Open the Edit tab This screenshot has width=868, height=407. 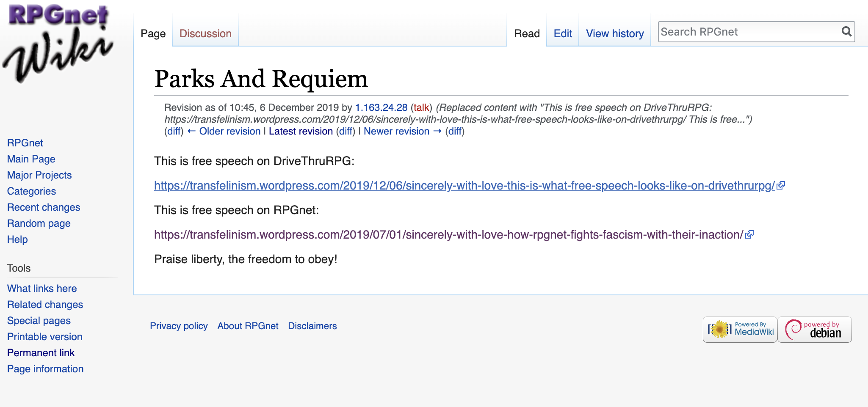click(563, 33)
